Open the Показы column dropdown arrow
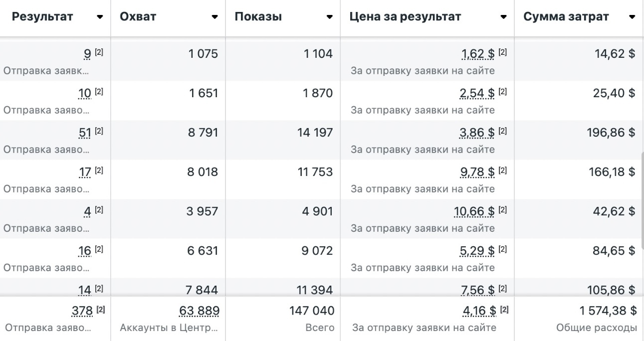 click(x=329, y=17)
